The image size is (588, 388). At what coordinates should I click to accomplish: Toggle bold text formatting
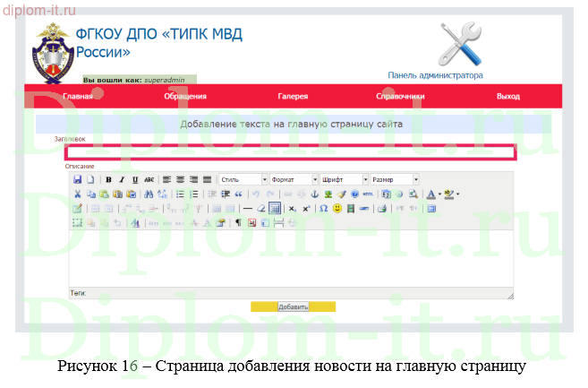click(x=109, y=179)
